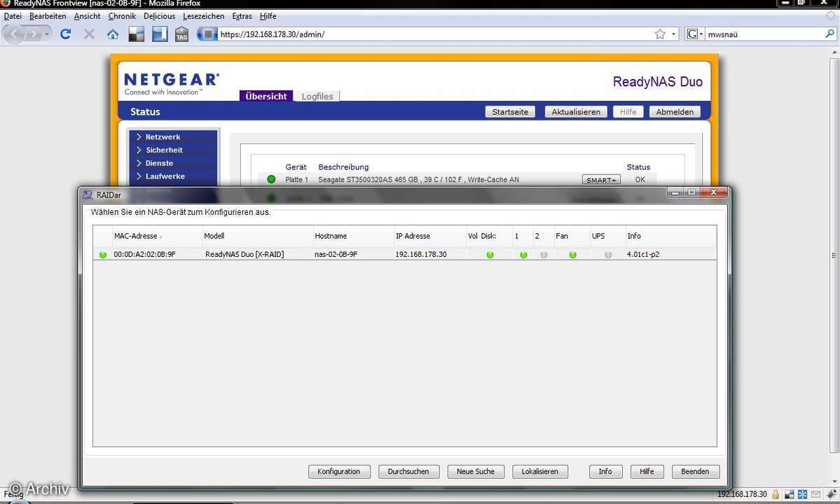The width and height of the screenshot is (840, 504).
Task: Click the Startseite button
Action: pyautogui.click(x=510, y=112)
